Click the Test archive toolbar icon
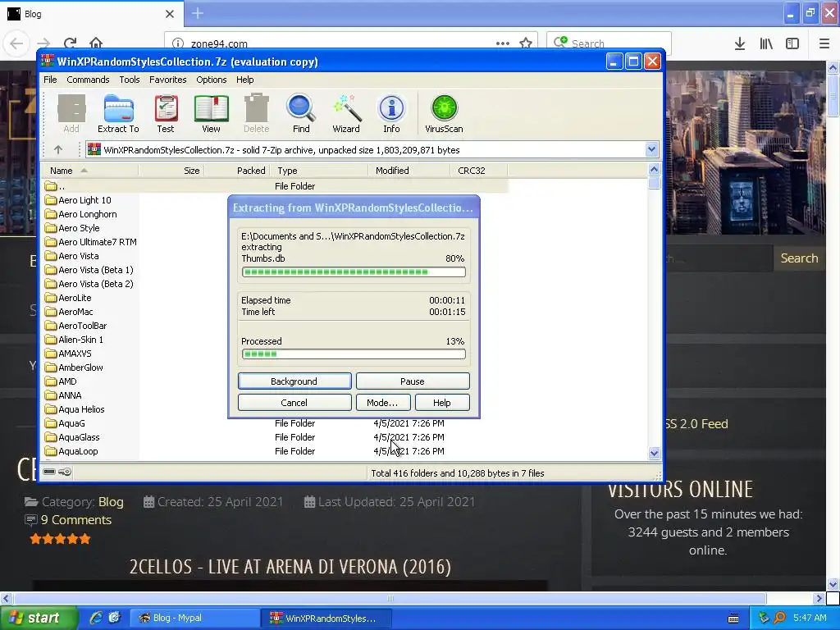 (166, 113)
